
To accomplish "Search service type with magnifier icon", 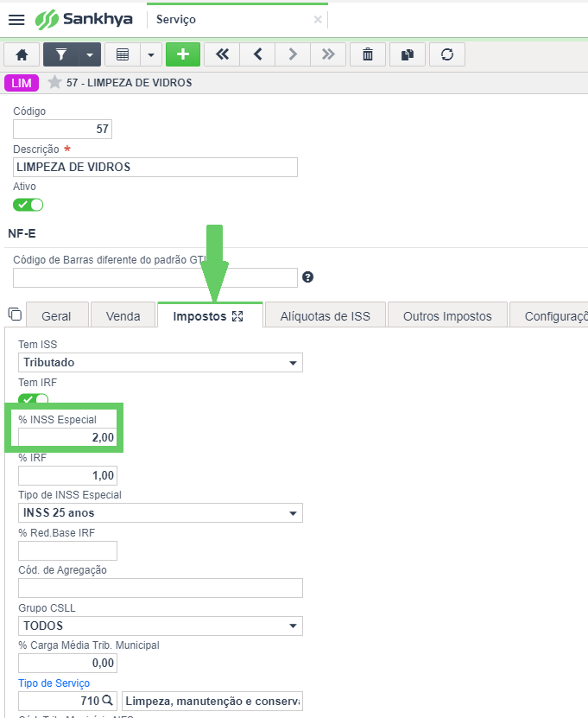I will tap(108, 701).
